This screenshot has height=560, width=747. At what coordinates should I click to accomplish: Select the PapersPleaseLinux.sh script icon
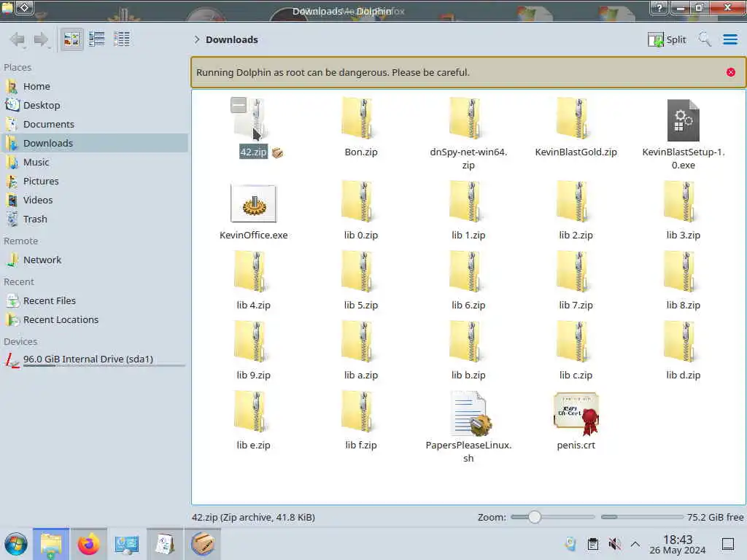click(x=471, y=413)
